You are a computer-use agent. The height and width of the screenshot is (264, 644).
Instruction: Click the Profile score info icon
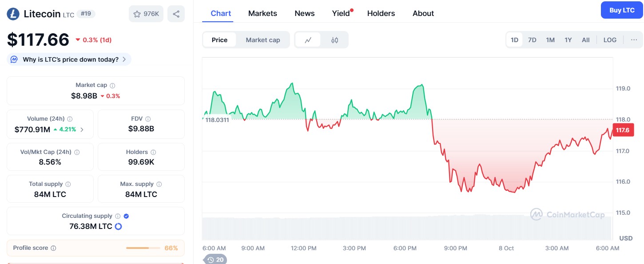click(53, 248)
